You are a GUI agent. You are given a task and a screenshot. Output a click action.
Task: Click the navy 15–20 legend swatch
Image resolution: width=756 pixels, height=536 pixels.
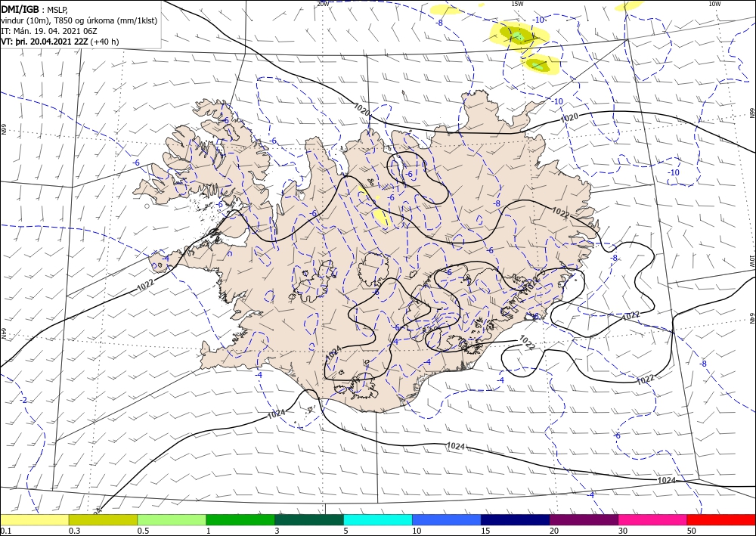pos(516,519)
